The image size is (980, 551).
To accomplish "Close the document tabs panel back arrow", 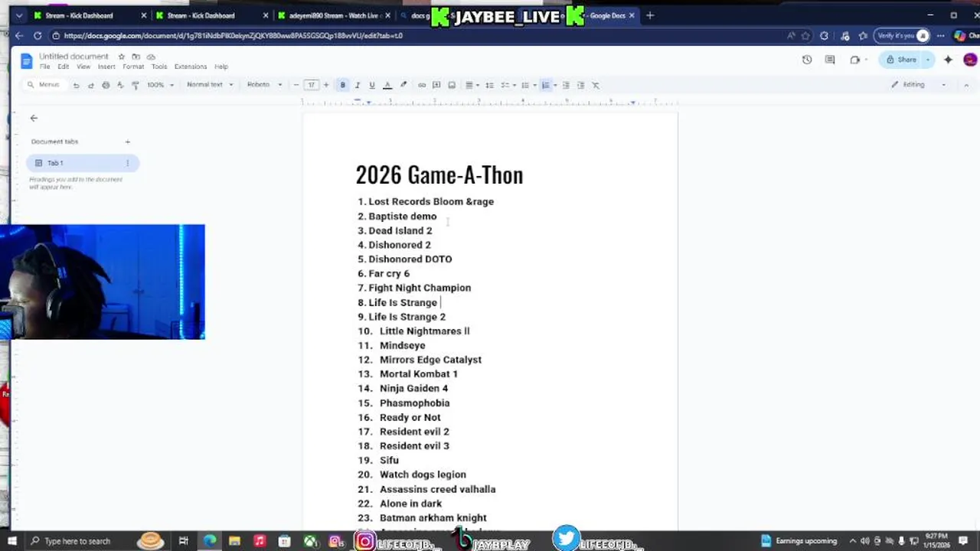I will [x=34, y=118].
